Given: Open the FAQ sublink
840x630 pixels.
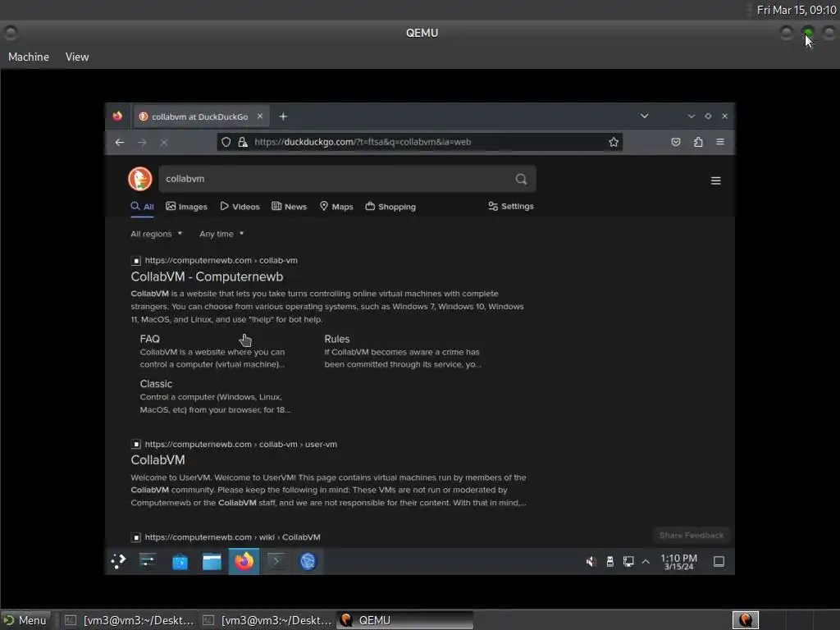Looking at the screenshot, I should (149, 339).
